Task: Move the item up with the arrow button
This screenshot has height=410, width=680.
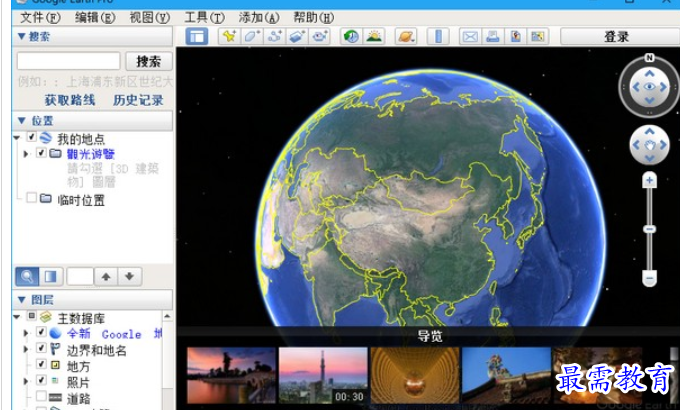Action: point(106,276)
